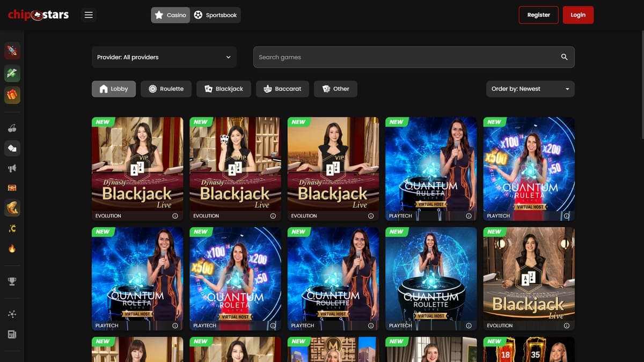
Task: Show info for Quantum Ruleta x500 multipliers card
Action: coord(566,216)
